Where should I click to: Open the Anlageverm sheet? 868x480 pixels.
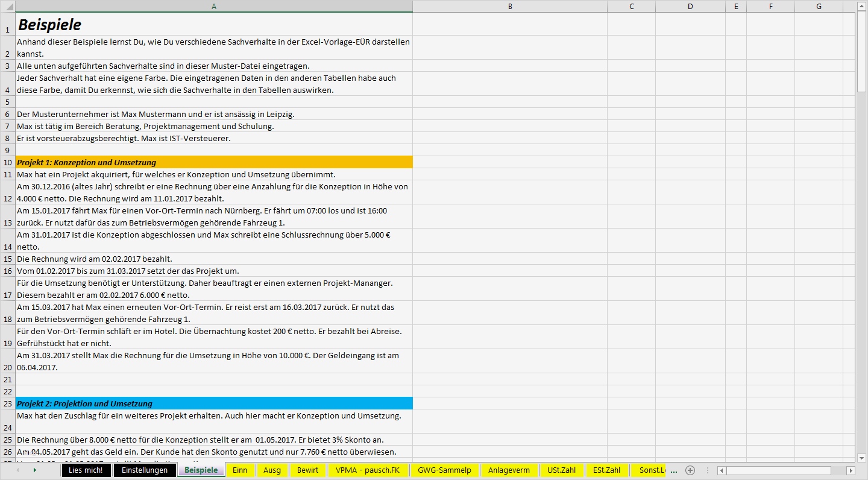(x=509, y=470)
